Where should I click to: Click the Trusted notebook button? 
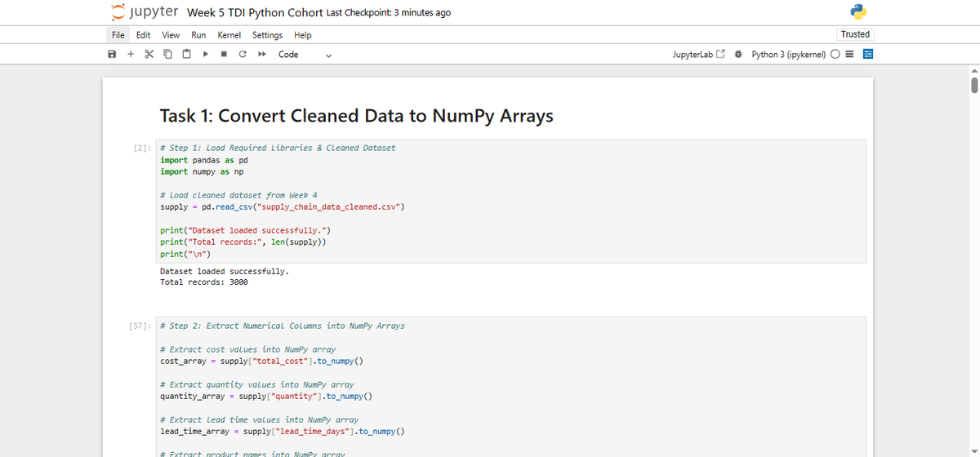(x=855, y=34)
